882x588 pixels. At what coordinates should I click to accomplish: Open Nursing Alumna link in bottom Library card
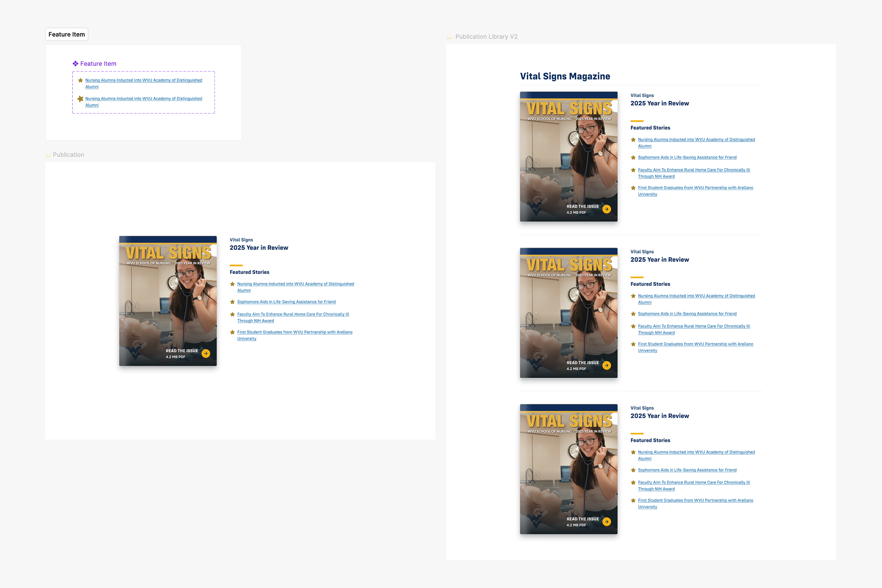696,455
